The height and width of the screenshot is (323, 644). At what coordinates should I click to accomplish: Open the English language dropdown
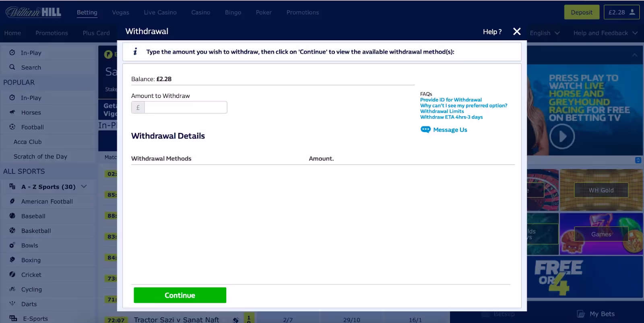545,33
